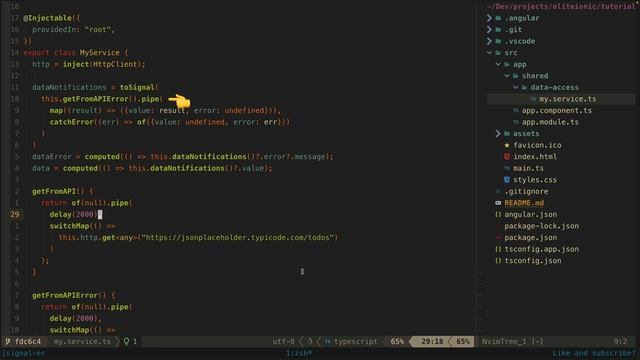This screenshot has height=360, width=640.
Task: Place cursor on the @Injectable decorator
Action: (47, 18)
